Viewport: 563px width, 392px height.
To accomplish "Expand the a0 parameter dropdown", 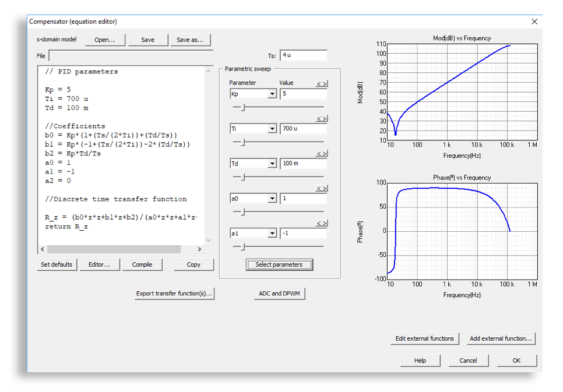I will pos(272,199).
